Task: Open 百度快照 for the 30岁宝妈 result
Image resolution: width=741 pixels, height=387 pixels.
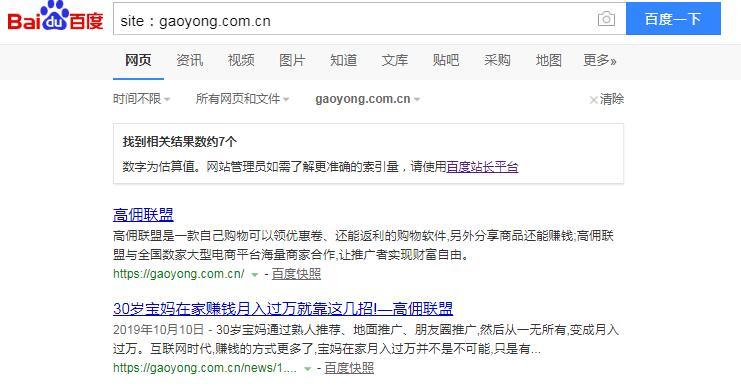Action: pyautogui.click(x=349, y=368)
